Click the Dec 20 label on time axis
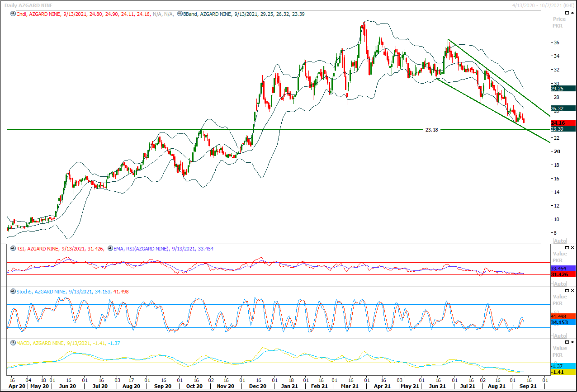This screenshot has height=392, width=577. (257, 387)
